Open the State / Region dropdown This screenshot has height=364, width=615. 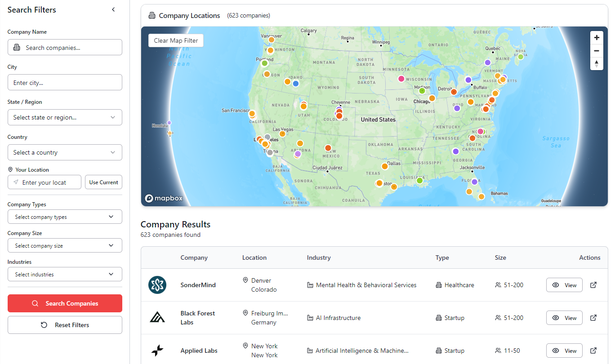pos(65,117)
